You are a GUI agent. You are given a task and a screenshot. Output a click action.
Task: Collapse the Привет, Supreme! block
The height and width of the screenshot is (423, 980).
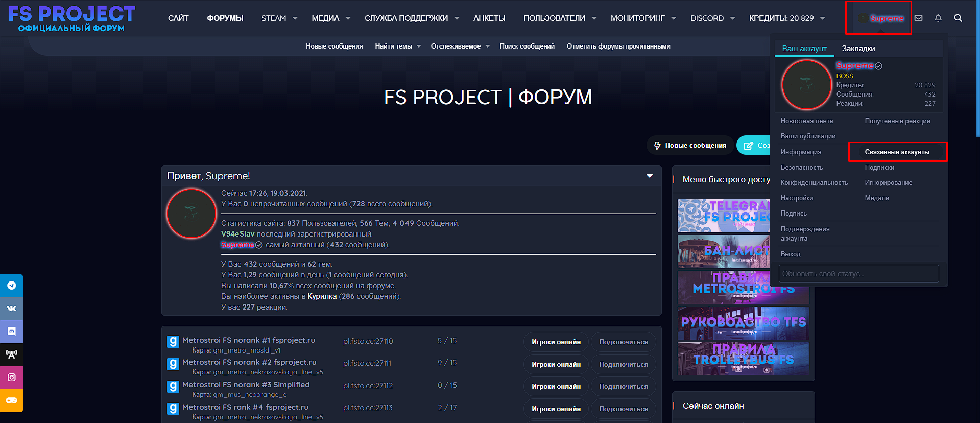click(x=650, y=176)
